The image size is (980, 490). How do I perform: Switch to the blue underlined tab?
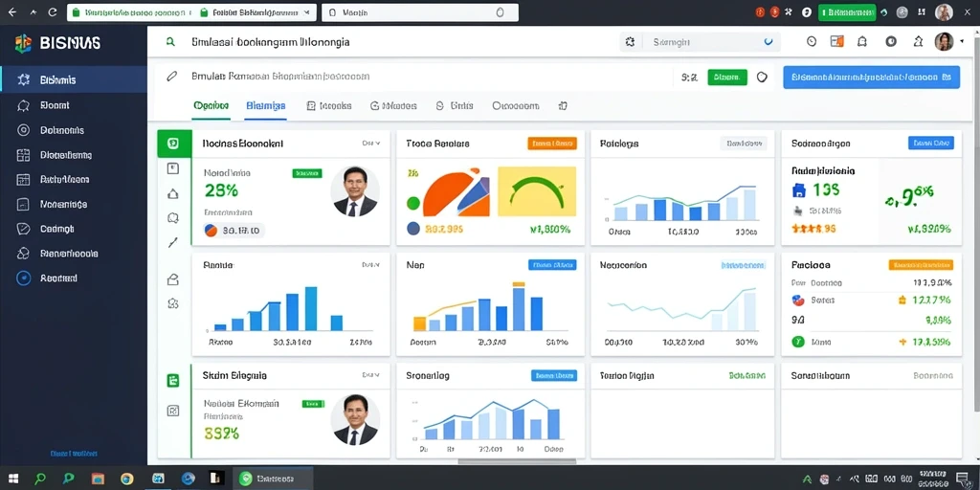[266, 106]
